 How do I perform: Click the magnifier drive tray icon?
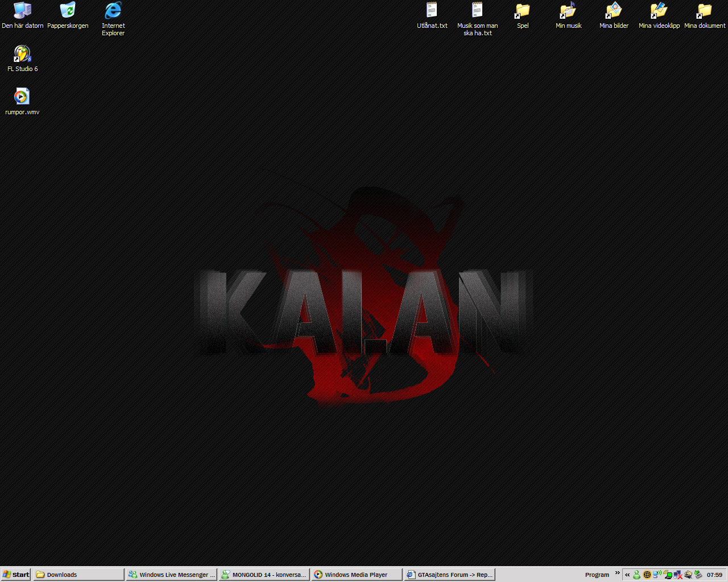pos(688,575)
